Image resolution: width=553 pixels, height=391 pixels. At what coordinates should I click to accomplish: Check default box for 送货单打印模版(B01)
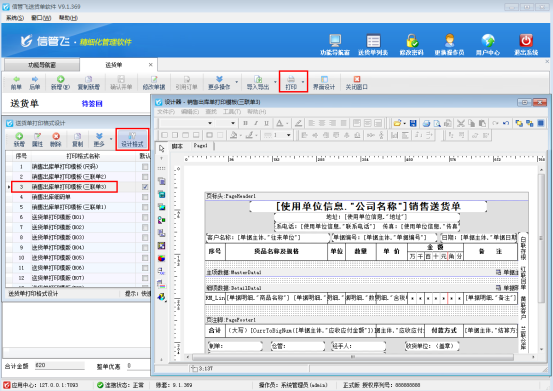pyautogui.click(x=145, y=217)
